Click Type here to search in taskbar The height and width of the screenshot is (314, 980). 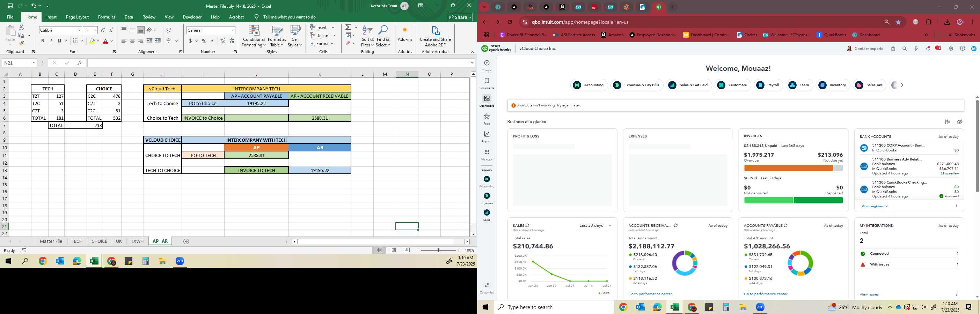(x=554, y=307)
